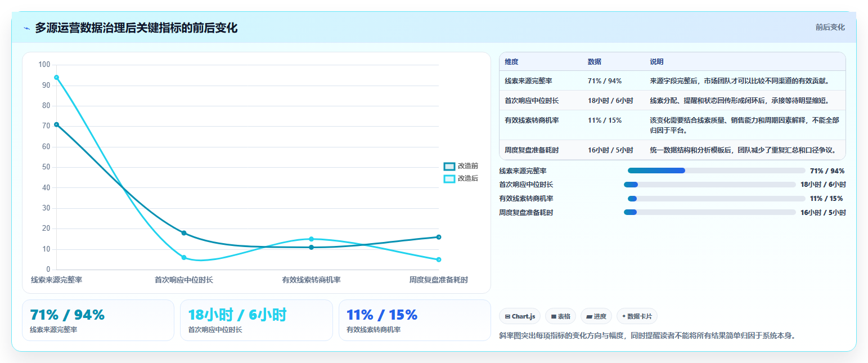Click the 18小时 / 6小时 data card

coord(257,320)
